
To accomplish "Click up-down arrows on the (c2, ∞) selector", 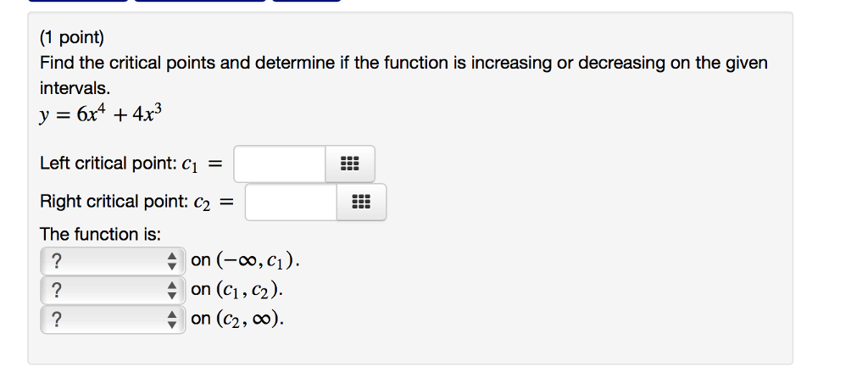I will tap(173, 320).
